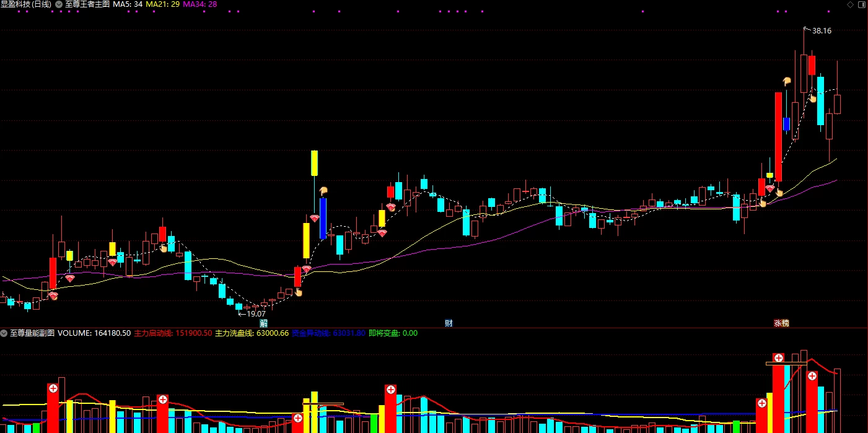Open the dropdown arrow beside 至尊王者主图

(59, 4)
